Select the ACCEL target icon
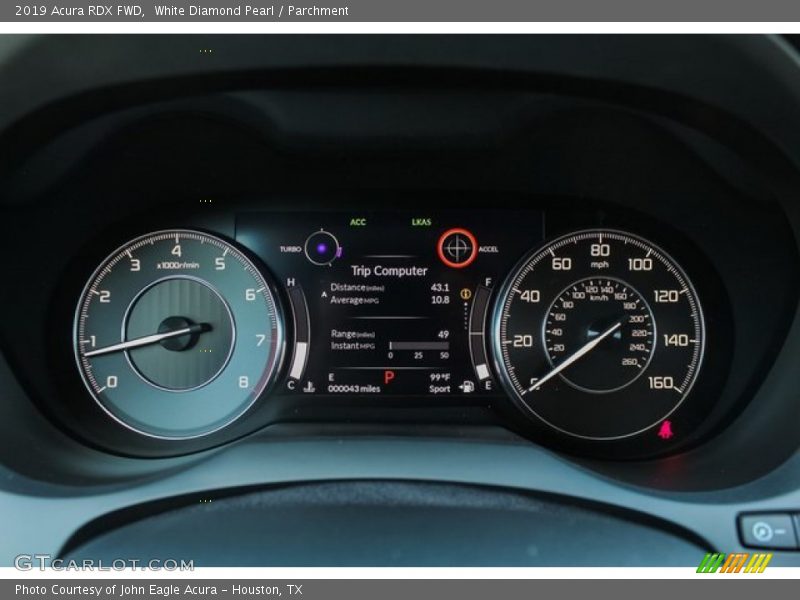800x600 pixels. pos(458,249)
